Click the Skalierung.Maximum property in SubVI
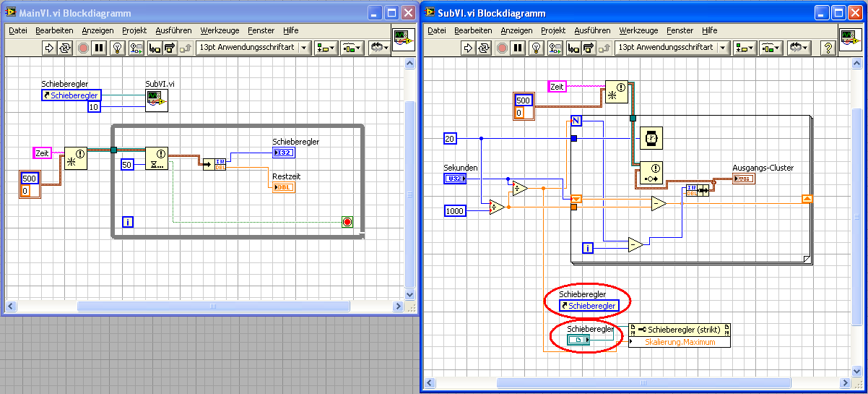 click(x=680, y=342)
